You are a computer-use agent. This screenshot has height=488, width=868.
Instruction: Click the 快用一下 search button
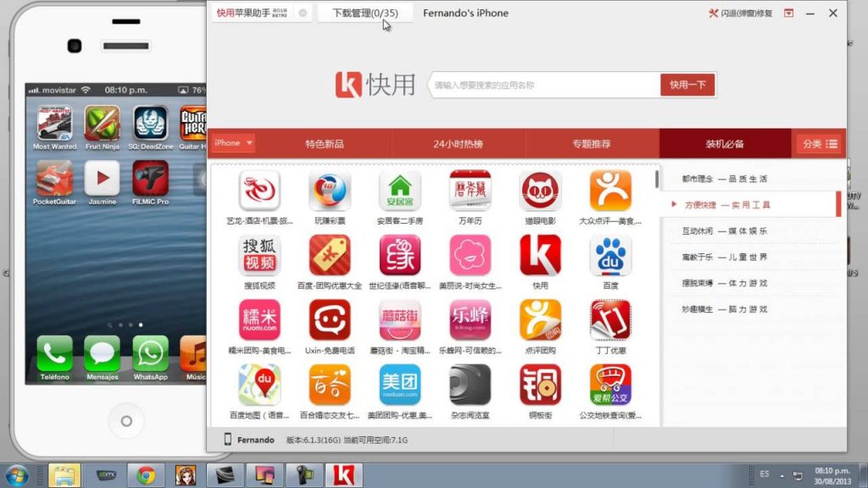pyautogui.click(x=687, y=85)
